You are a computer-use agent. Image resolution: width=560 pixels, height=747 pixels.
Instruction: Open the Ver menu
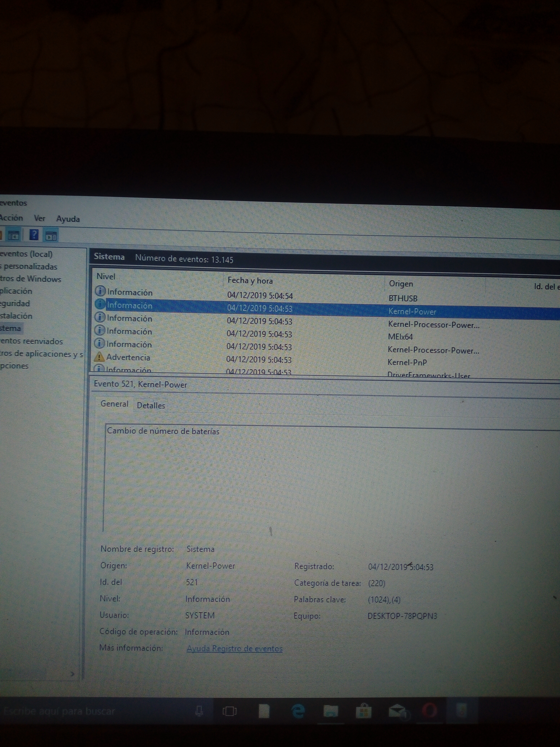[39, 218]
